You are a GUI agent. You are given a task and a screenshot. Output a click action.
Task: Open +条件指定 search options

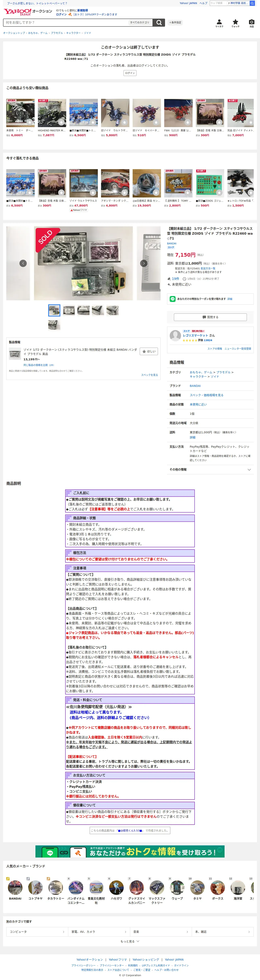coord(175,22)
